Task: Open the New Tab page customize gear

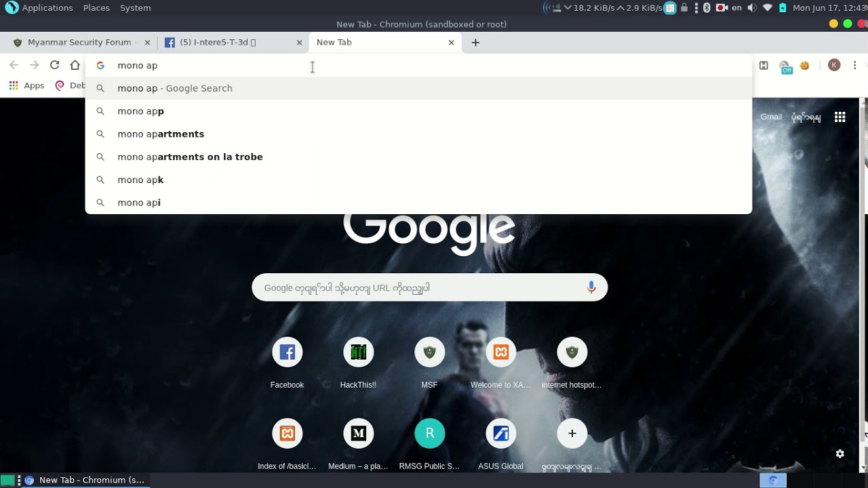Action: (840, 453)
